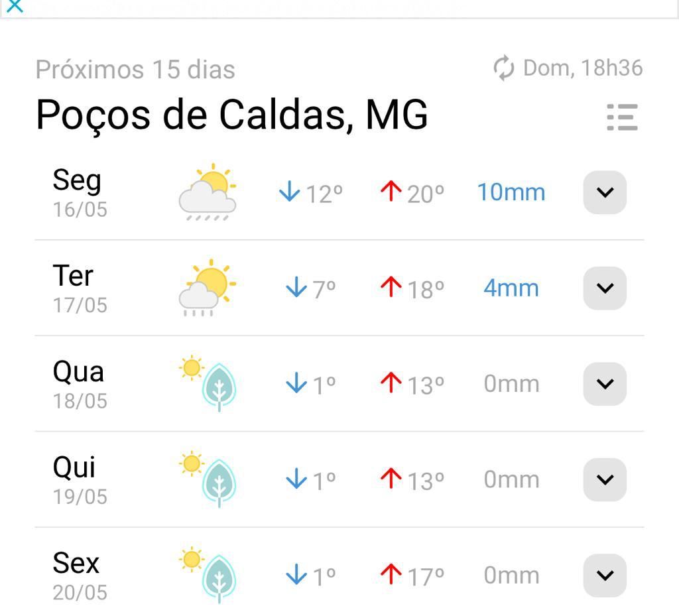Click Tuesday's sun and rain cloud icon
This screenshot has height=616, width=679.
[208, 288]
